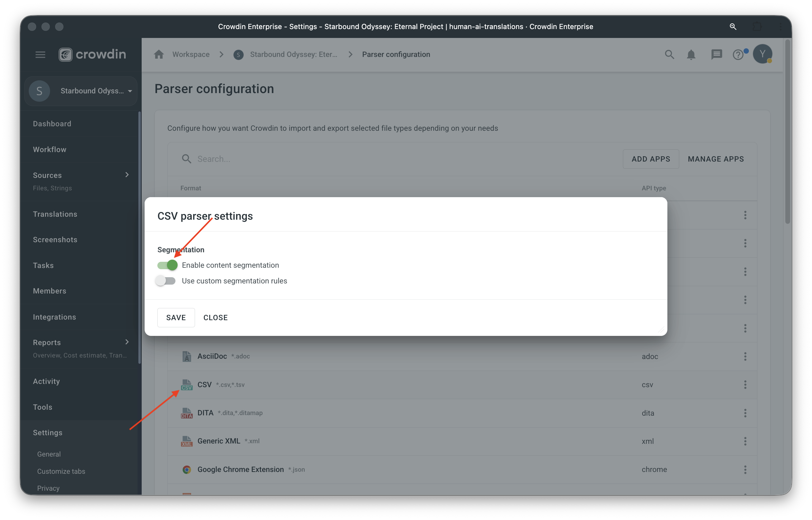Close the CSV parser settings dialog
Screen dimensions: 812x520
click(215, 318)
